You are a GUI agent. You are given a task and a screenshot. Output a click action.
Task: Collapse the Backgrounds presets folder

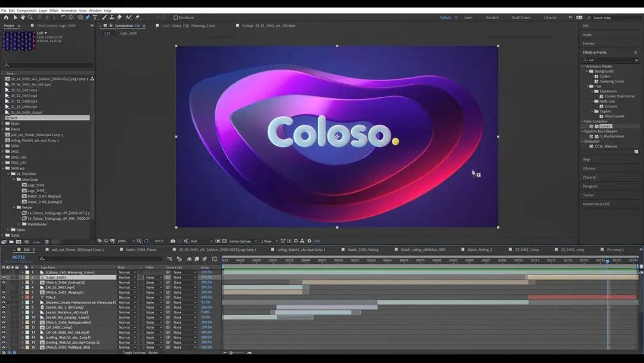[x=587, y=71]
